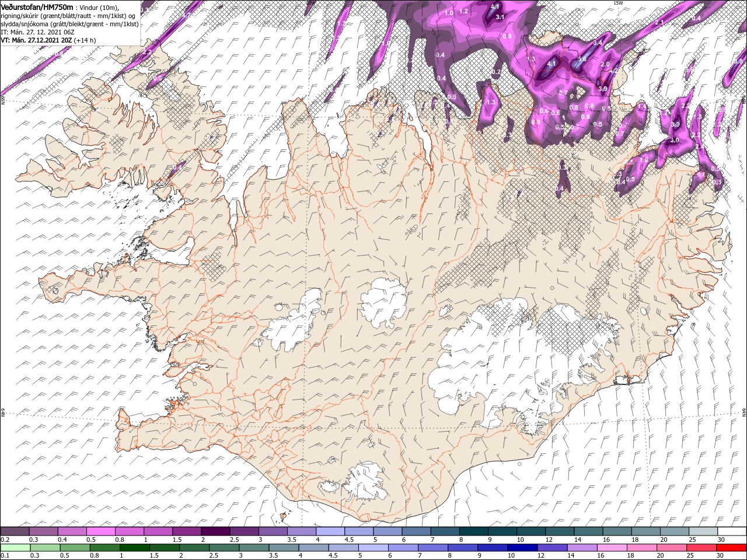747x560 pixels.
Task: Select the 4 swatch in snow scale
Action: tap(330, 531)
